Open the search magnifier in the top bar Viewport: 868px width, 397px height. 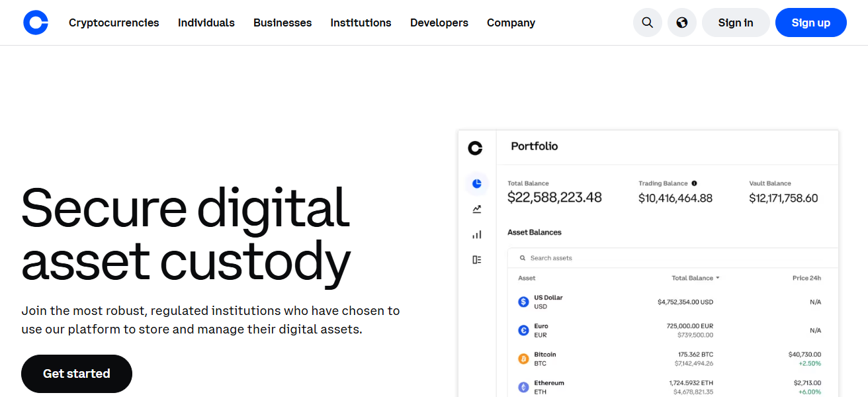click(647, 22)
